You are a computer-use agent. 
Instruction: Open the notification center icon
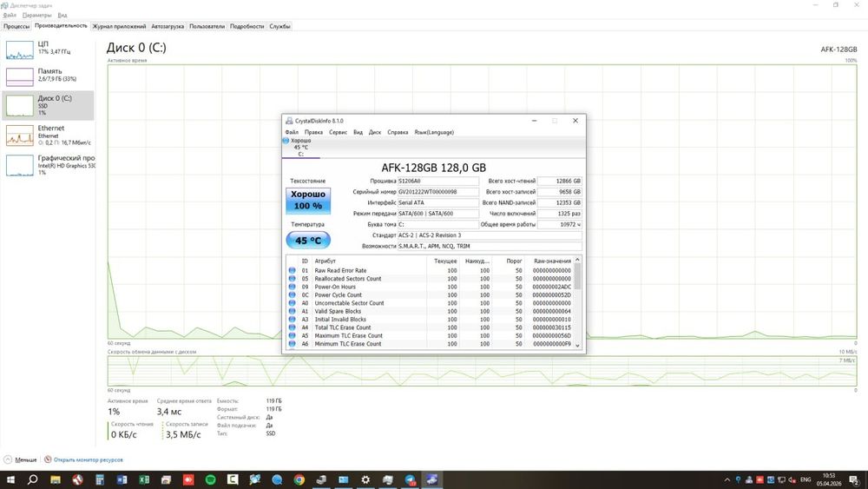click(x=855, y=479)
